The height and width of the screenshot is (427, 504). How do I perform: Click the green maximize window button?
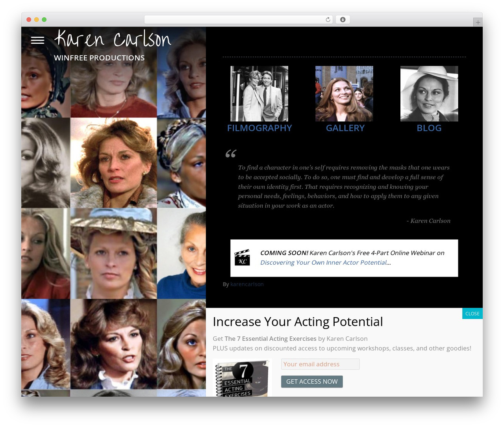coord(44,20)
